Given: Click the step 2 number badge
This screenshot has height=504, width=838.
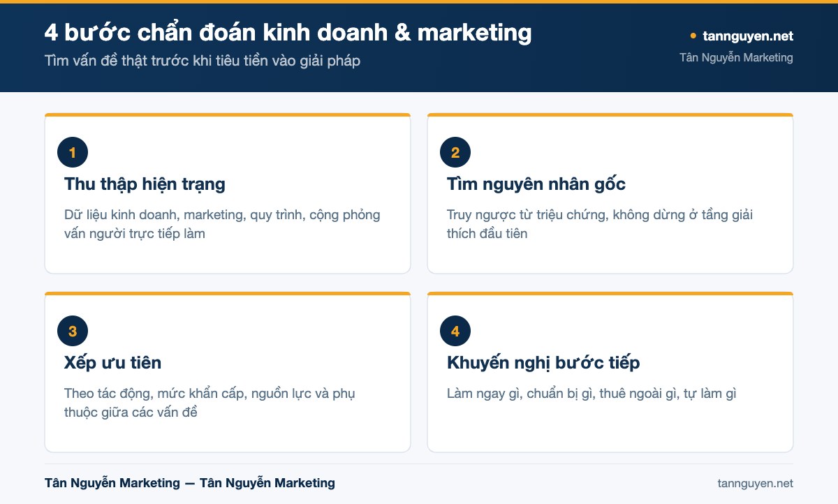Looking at the screenshot, I should click(x=455, y=152).
